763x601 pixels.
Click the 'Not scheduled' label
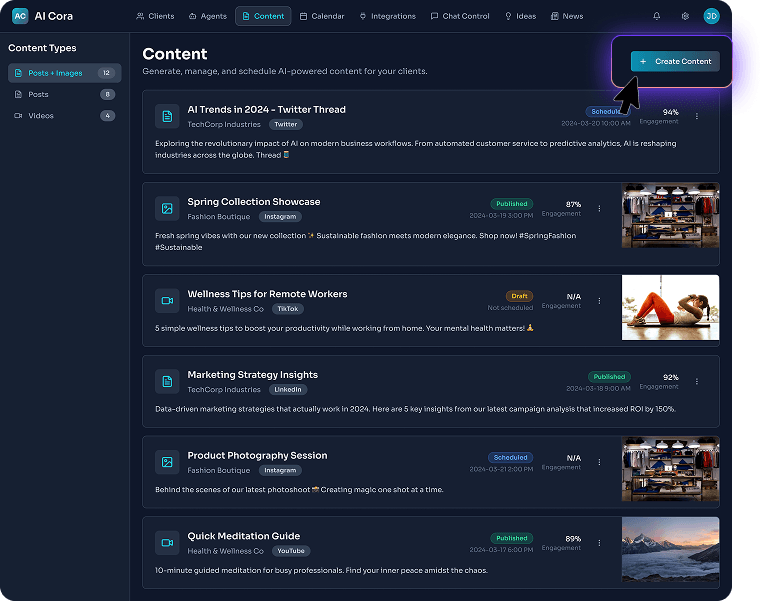510,308
